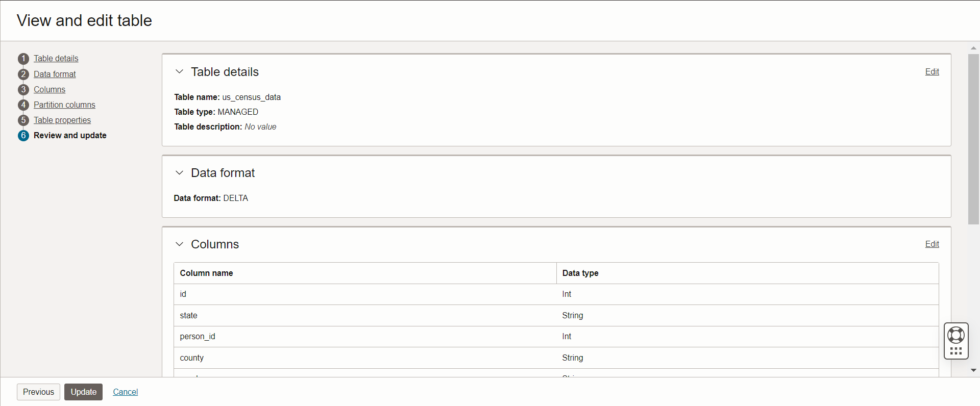Select the 'person_id' column cell
The height and width of the screenshot is (406, 980).
365,337
